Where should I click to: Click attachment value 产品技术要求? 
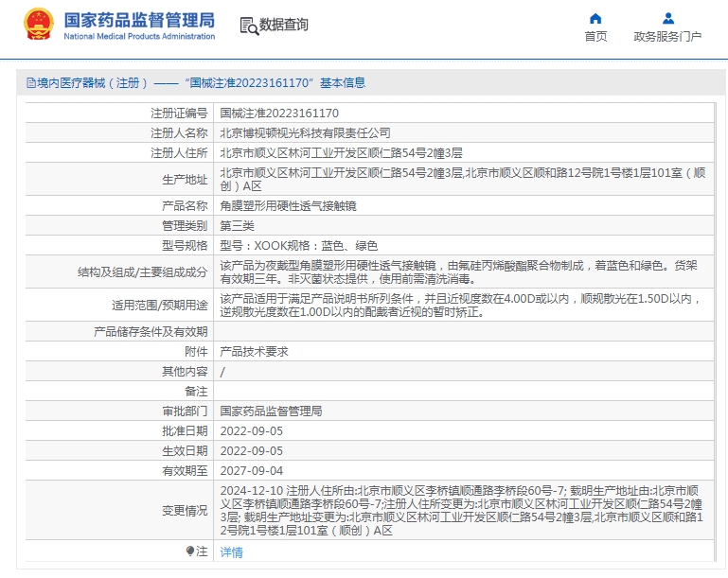coord(254,352)
